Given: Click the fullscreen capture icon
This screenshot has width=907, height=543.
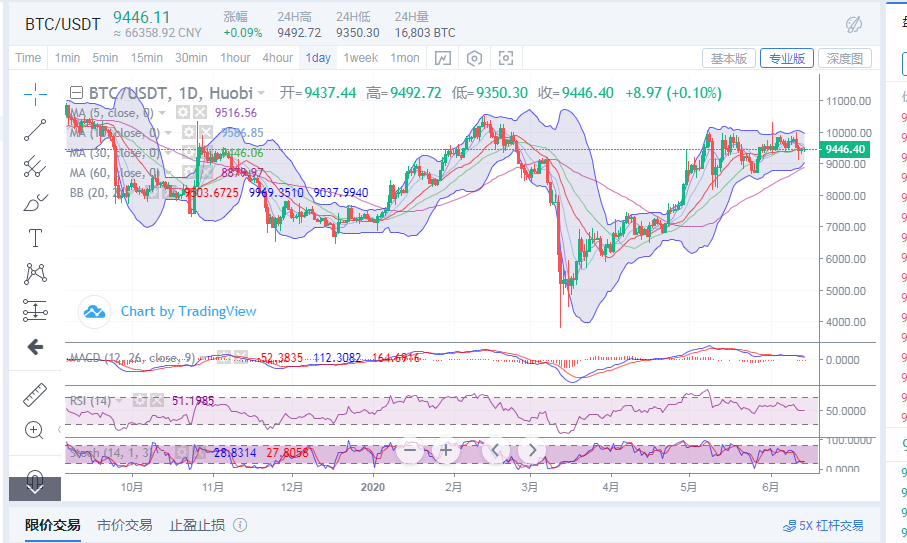Looking at the screenshot, I should [506, 58].
